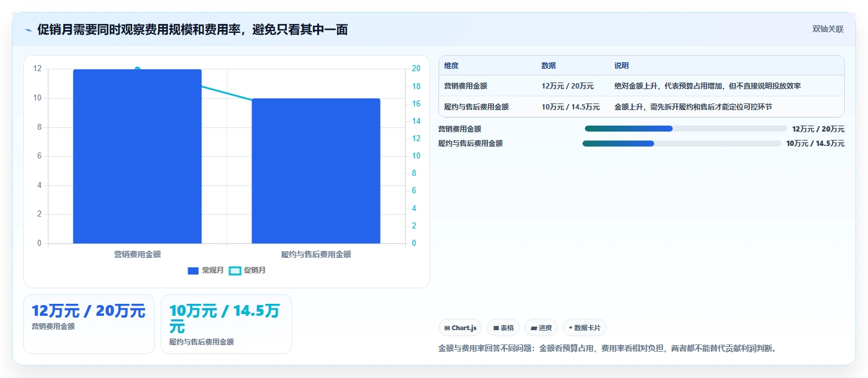This screenshot has width=868, height=378.
Task: Click the 数据卡片 tag chip
Action: point(585,328)
